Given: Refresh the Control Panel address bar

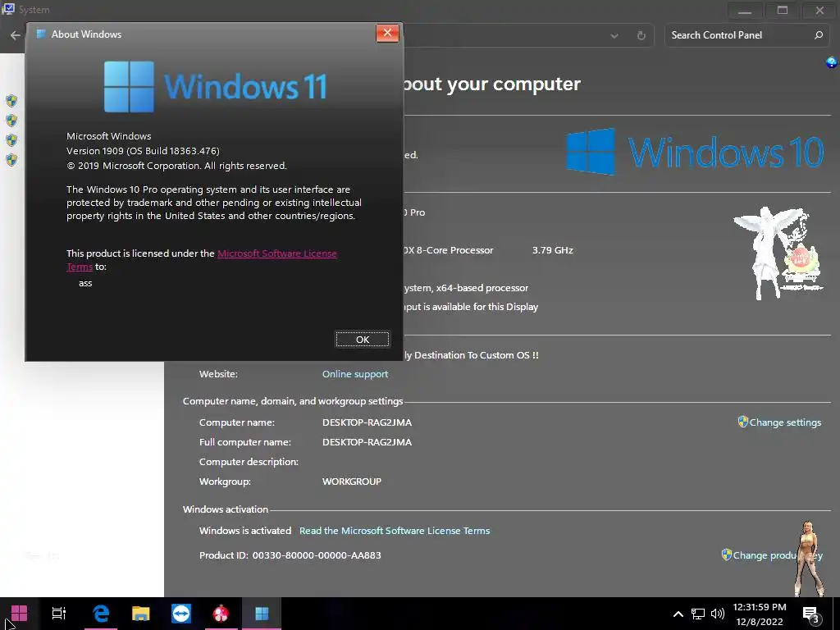Looking at the screenshot, I should pyautogui.click(x=641, y=35).
